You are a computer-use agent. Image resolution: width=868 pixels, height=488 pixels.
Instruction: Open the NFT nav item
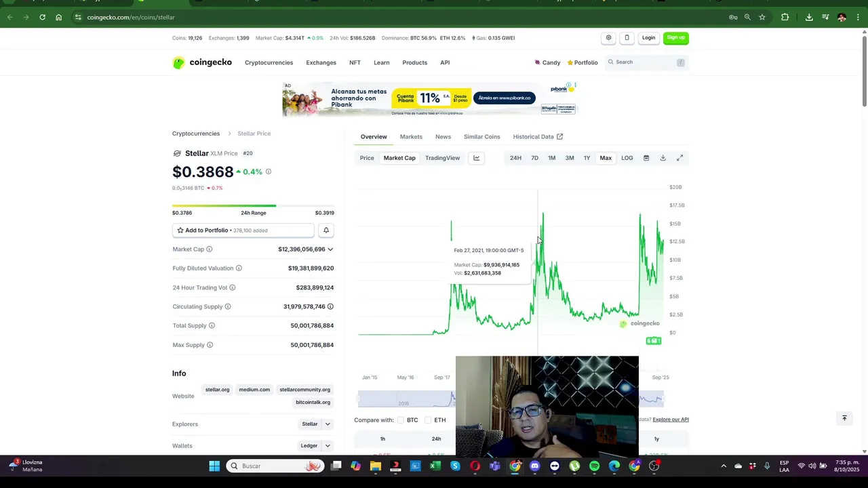(x=355, y=62)
